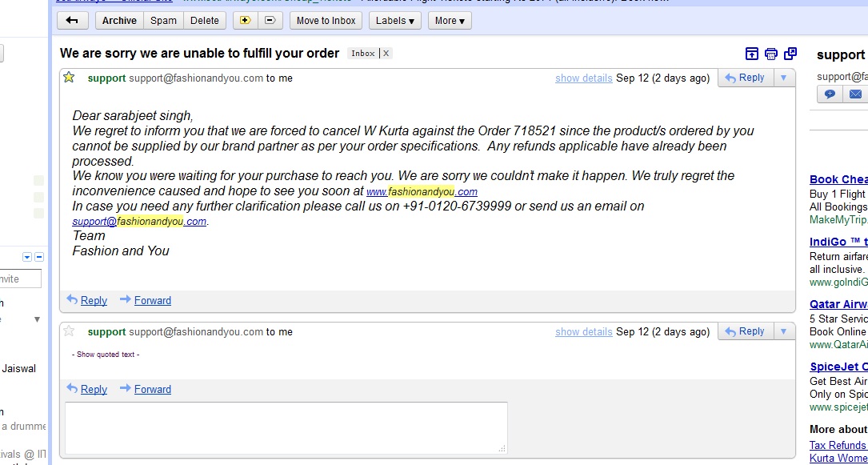This screenshot has width=868, height=465.
Task: Click the Inbox label tag
Action: 362,53
